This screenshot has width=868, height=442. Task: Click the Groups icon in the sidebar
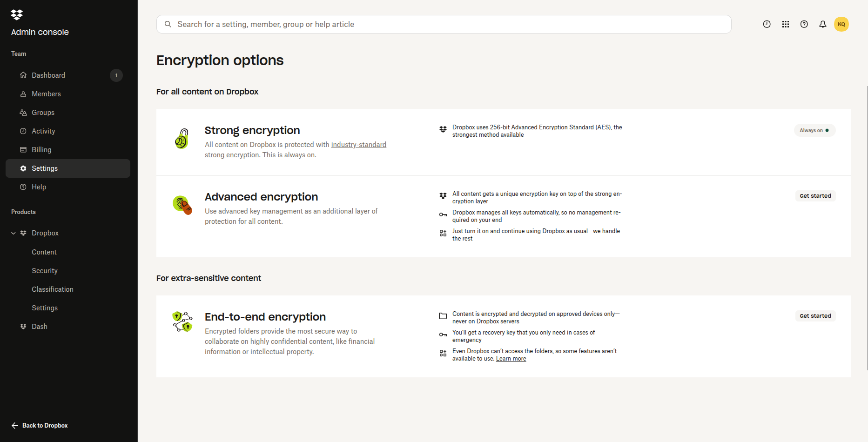(23, 112)
